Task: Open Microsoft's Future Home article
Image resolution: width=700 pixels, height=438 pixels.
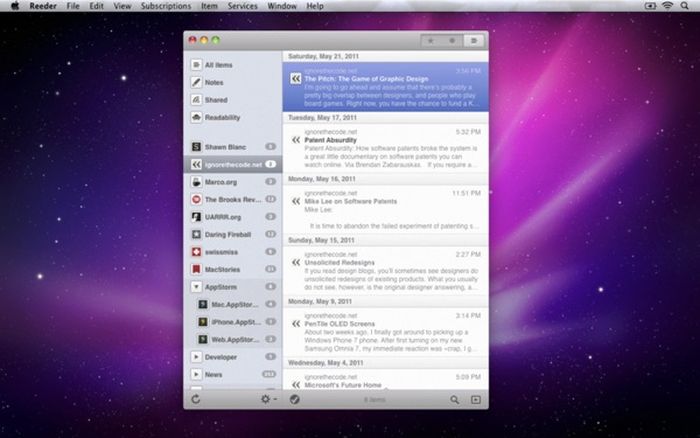Action: (385, 380)
